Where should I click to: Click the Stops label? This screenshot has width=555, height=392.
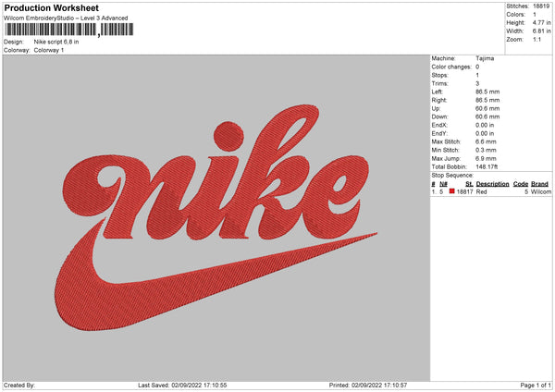(439, 75)
